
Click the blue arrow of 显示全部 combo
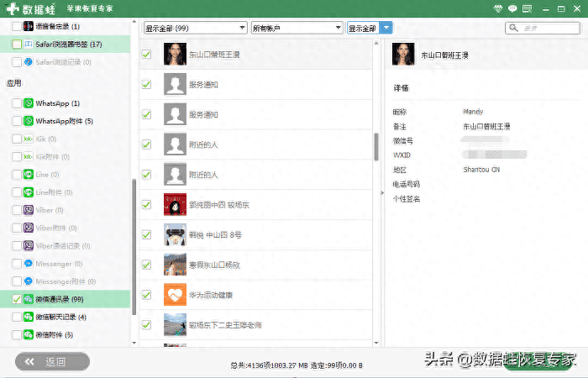386,28
